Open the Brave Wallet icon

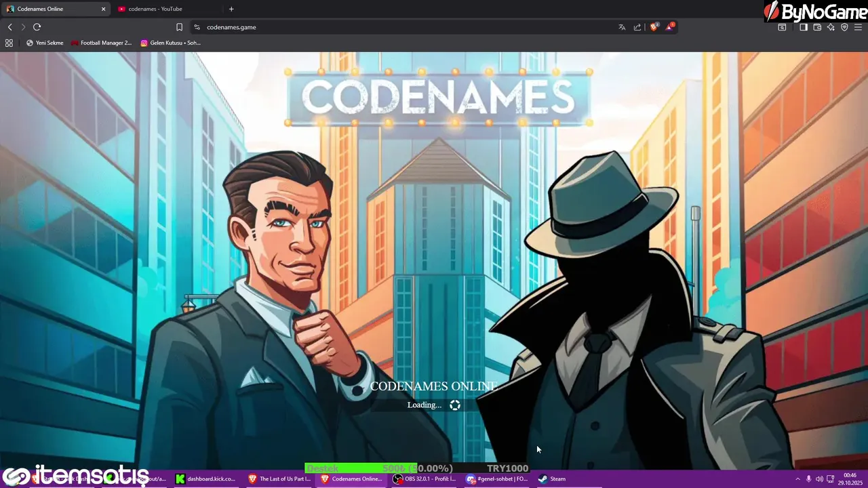817,27
